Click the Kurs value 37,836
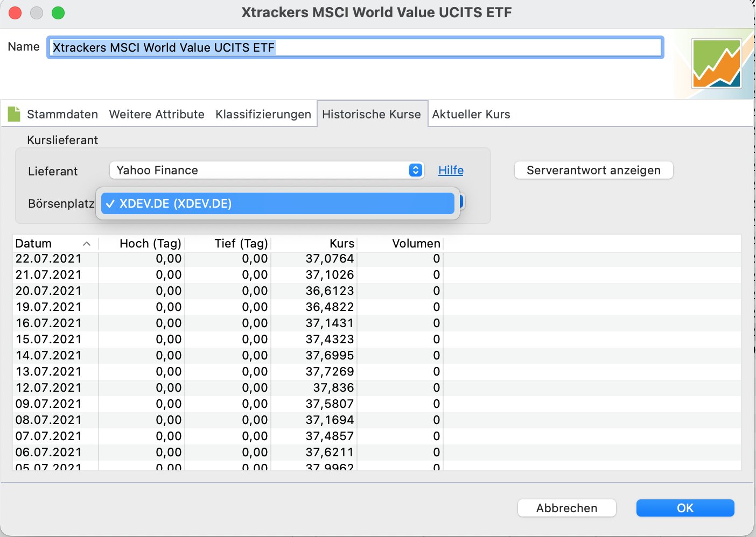The height and width of the screenshot is (537, 756). [334, 387]
